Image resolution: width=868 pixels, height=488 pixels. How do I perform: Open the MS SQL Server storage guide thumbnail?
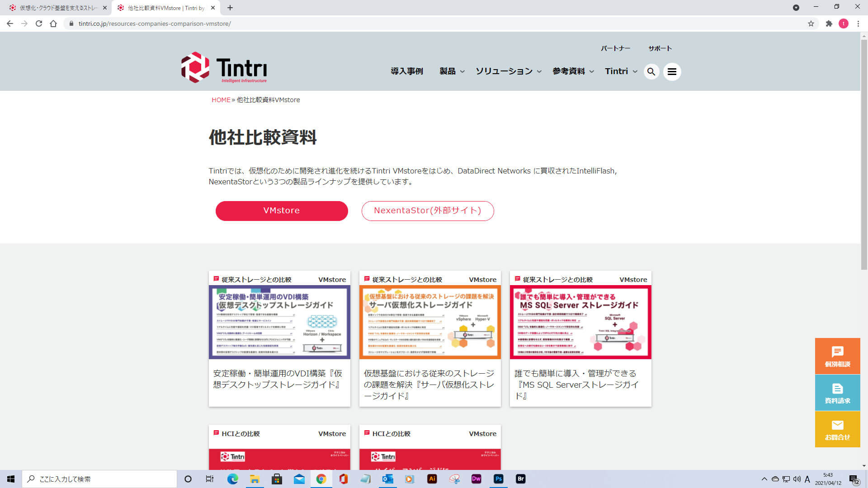point(580,322)
